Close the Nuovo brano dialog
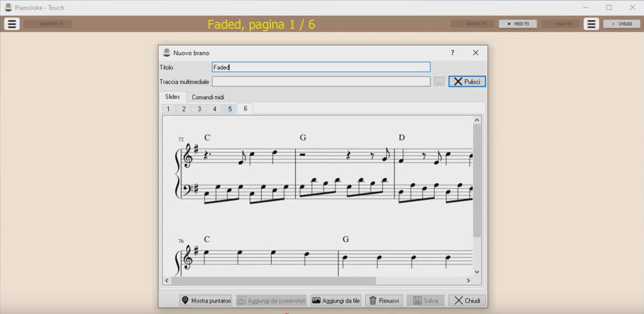Viewport: 644px width, 314px height. pos(475,52)
